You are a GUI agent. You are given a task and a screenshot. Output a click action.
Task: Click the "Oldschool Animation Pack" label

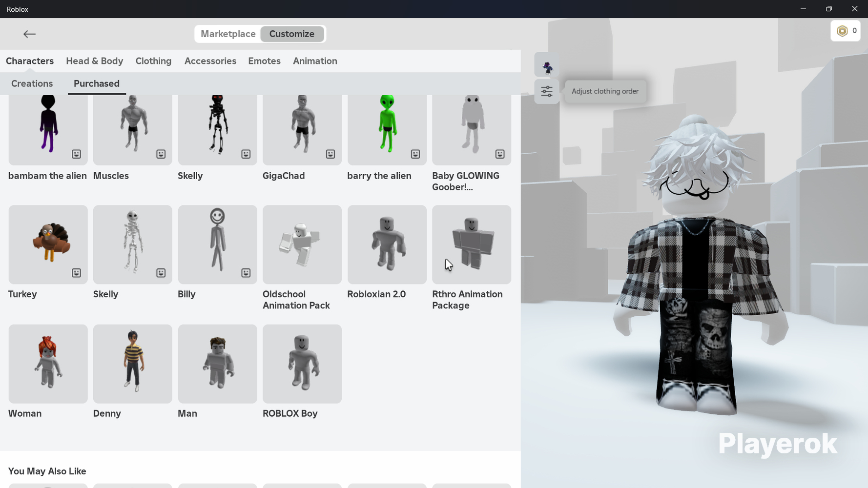click(296, 300)
